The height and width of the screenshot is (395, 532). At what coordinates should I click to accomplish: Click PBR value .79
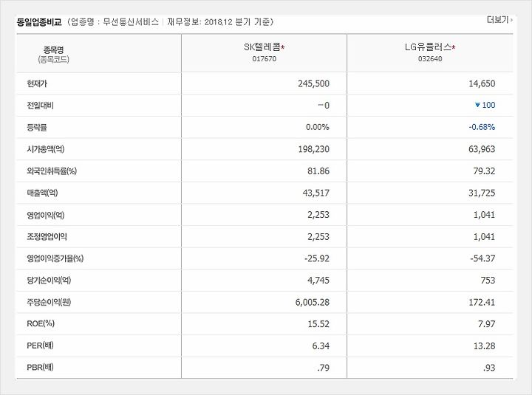[x=324, y=368]
